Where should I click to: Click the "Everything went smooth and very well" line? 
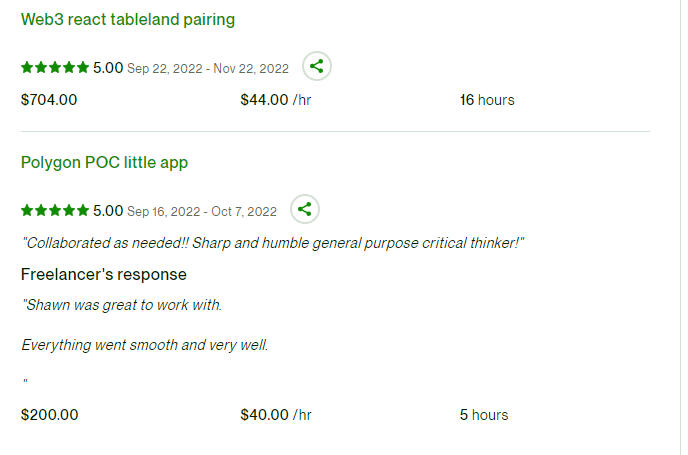(145, 345)
